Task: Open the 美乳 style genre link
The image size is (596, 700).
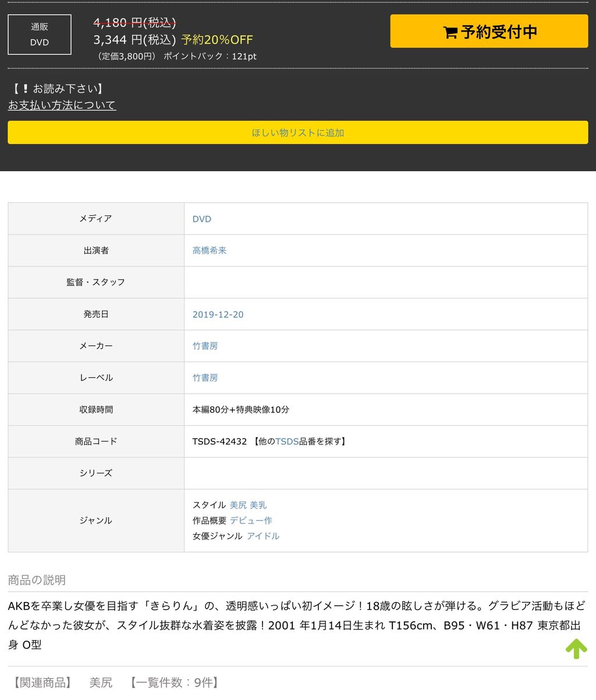Action: click(258, 505)
